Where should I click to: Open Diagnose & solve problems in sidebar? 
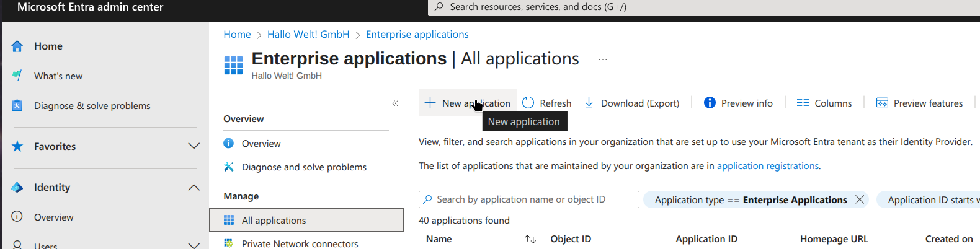pos(92,106)
